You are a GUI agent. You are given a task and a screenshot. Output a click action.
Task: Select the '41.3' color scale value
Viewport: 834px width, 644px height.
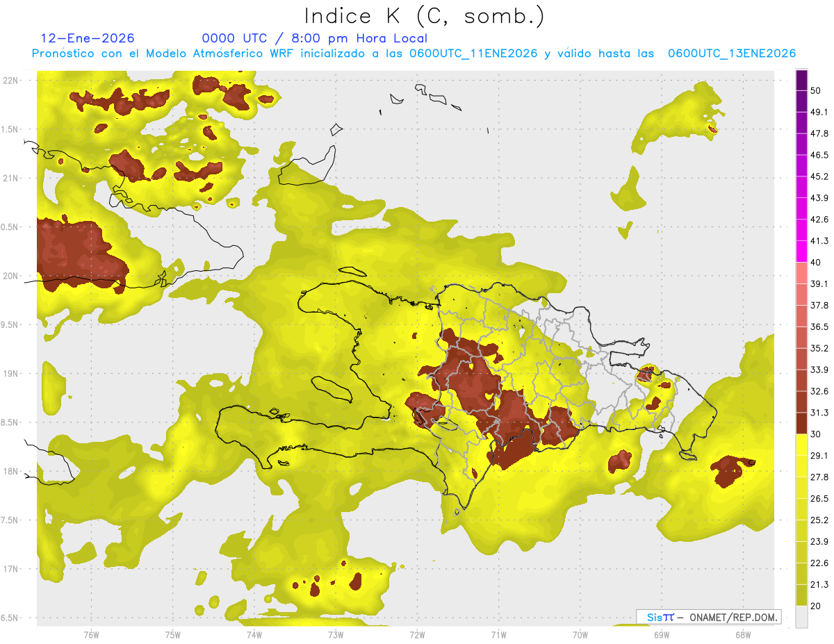click(819, 241)
